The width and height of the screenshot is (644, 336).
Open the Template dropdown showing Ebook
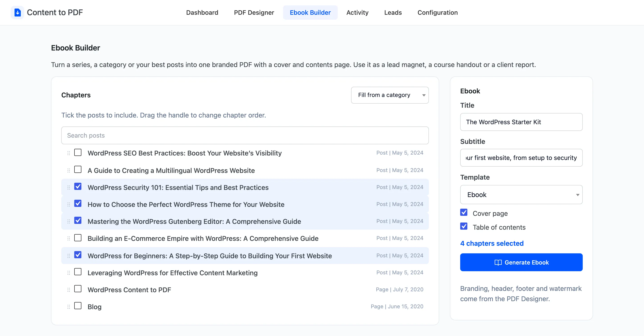pos(521,195)
